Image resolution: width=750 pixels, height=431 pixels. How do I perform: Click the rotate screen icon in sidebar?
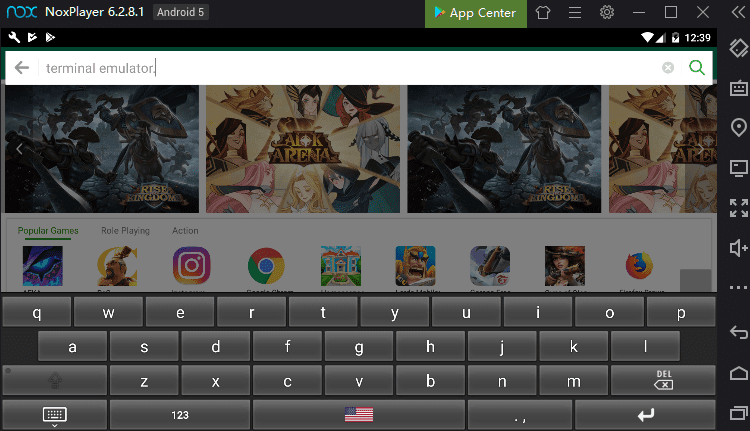coord(739,48)
